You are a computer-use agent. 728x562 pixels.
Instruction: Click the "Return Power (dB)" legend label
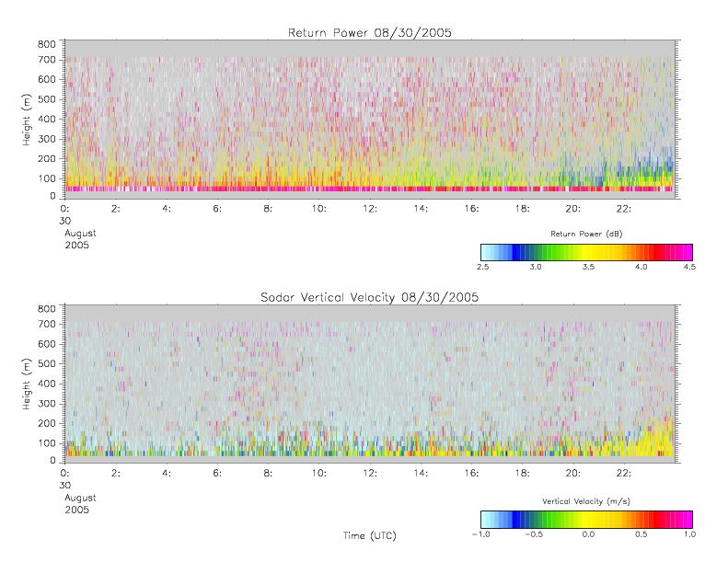[x=586, y=234]
